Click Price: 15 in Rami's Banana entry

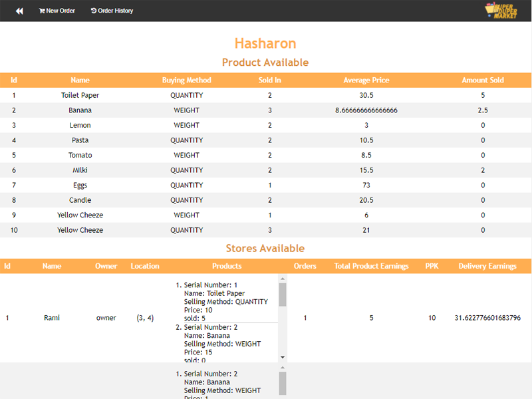pyautogui.click(x=198, y=352)
